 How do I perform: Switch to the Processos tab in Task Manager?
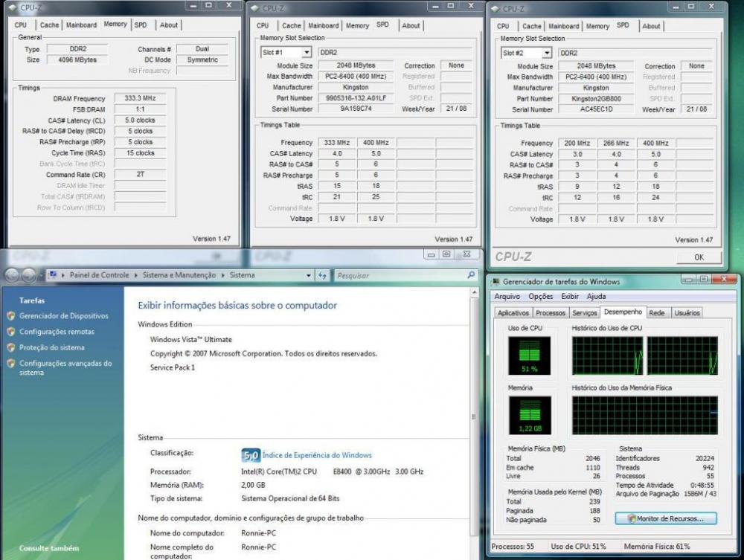point(551,313)
